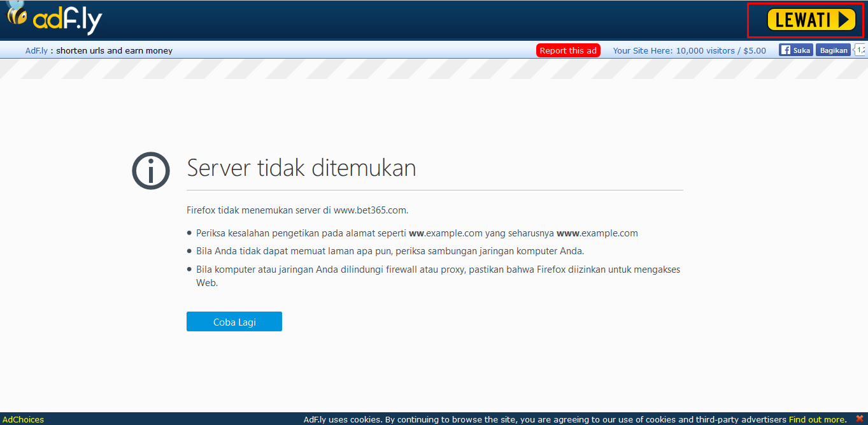The height and width of the screenshot is (425, 868).
Task: Click the Facebook Suka like button
Action: [x=796, y=50]
